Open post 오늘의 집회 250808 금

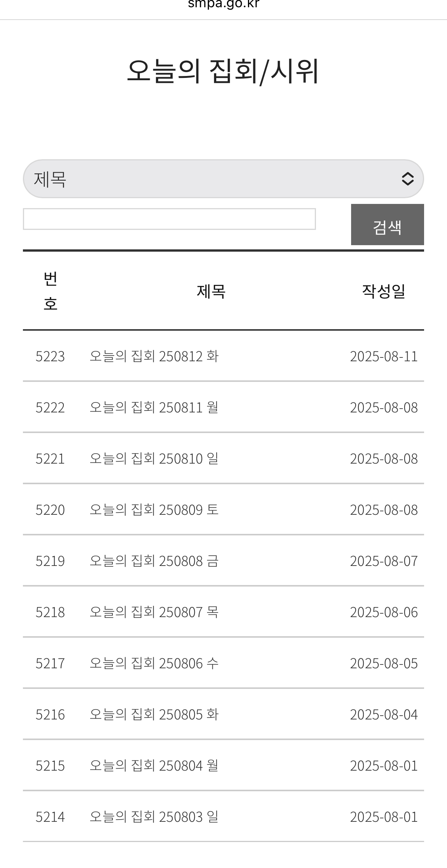[154, 561]
